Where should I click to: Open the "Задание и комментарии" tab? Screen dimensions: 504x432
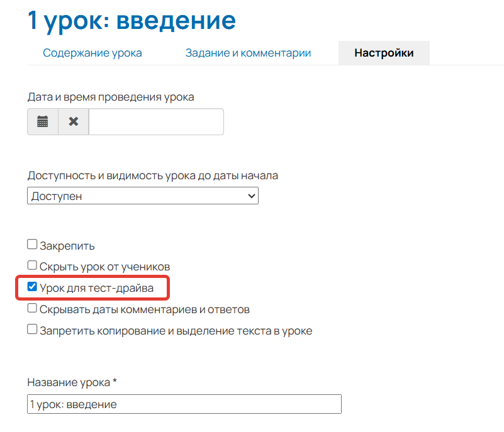pos(248,53)
